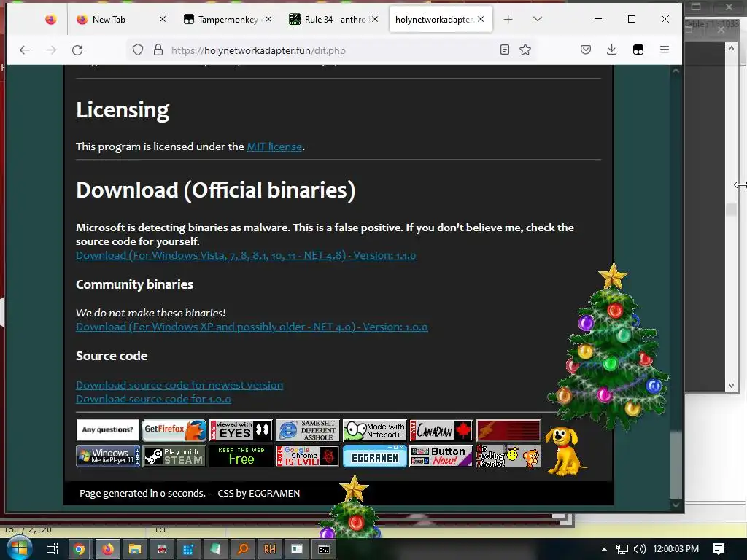The height and width of the screenshot is (560, 747).
Task: Open tracking protection shield icon
Action: tap(138, 50)
